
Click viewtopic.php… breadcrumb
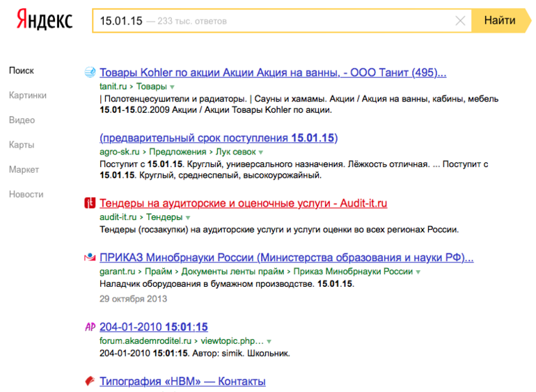[232, 340]
